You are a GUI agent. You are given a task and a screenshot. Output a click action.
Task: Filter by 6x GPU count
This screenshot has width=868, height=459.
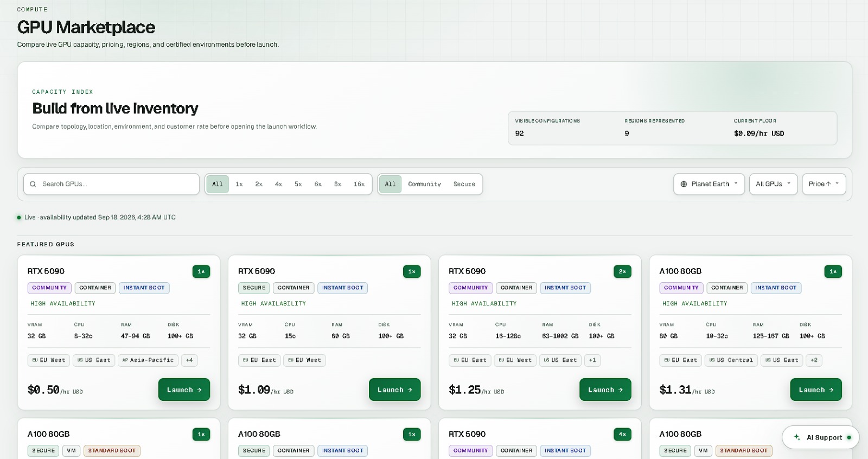tap(318, 184)
